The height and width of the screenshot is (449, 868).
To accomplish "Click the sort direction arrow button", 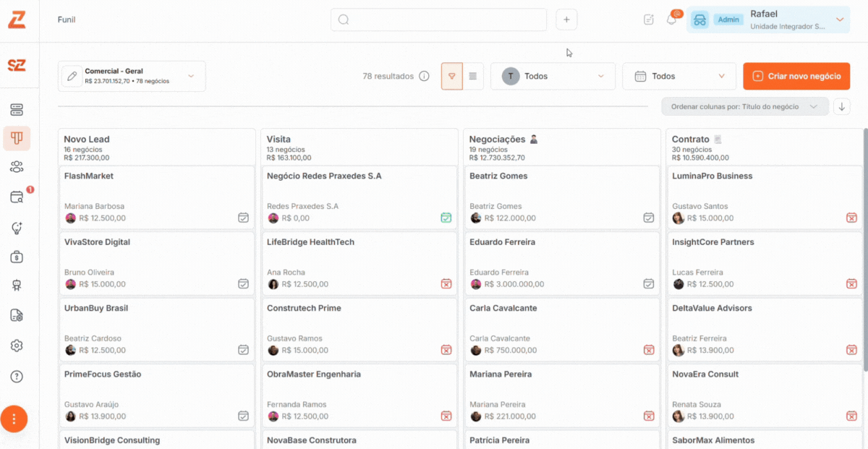I will (x=841, y=106).
